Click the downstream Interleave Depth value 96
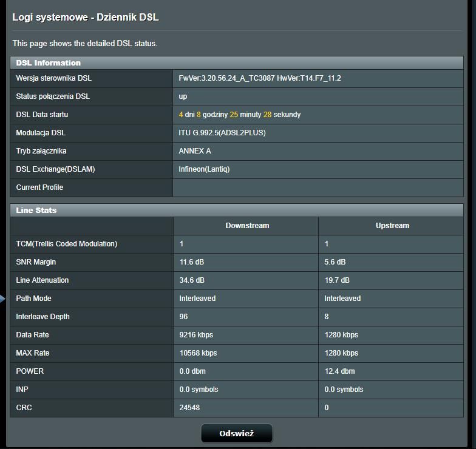Image resolution: width=476 pixels, height=449 pixels. tap(184, 317)
